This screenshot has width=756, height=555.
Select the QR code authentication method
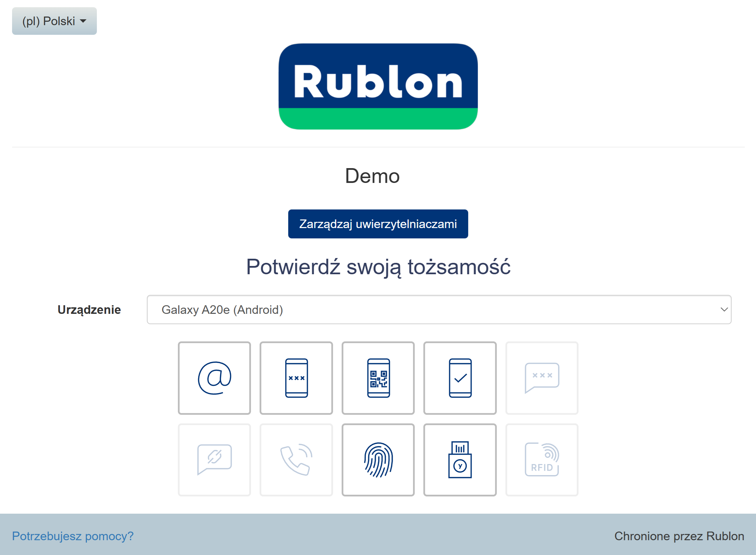378,378
